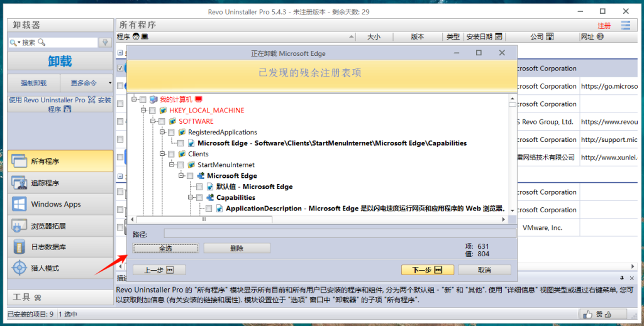Click the 路径 path field

pyautogui.click(x=340, y=234)
